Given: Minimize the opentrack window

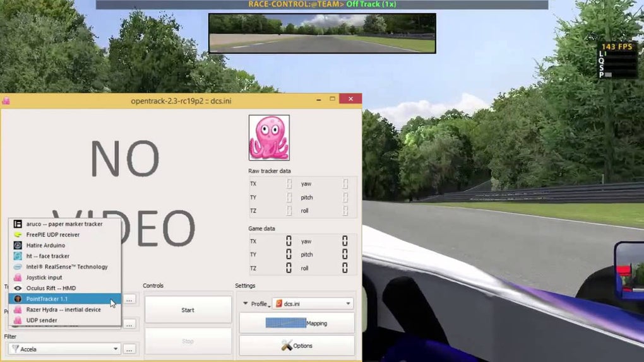Looking at the screenshot, I should tap(319, 99).
